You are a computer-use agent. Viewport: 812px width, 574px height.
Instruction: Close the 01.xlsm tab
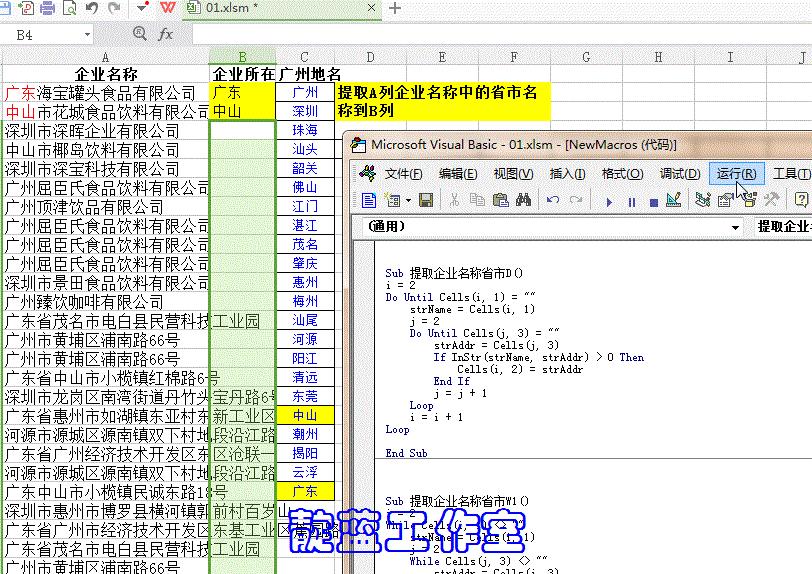[x=371, y=8]
